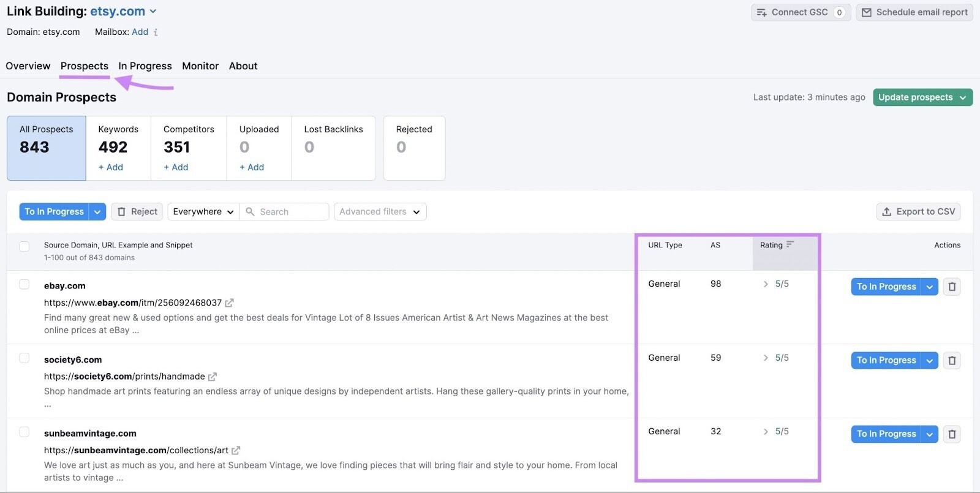Move ebay.com To In Progress

pos(886,287)
